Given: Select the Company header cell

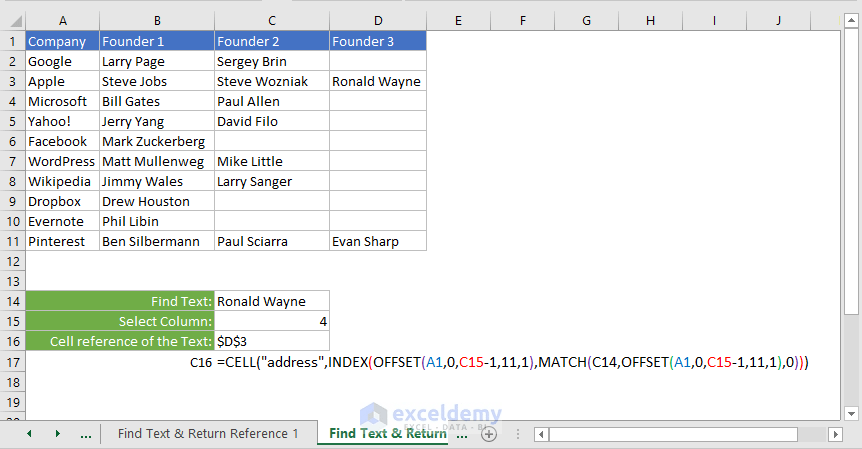Looking at the screenshot, I should click(x=63, y=41).
